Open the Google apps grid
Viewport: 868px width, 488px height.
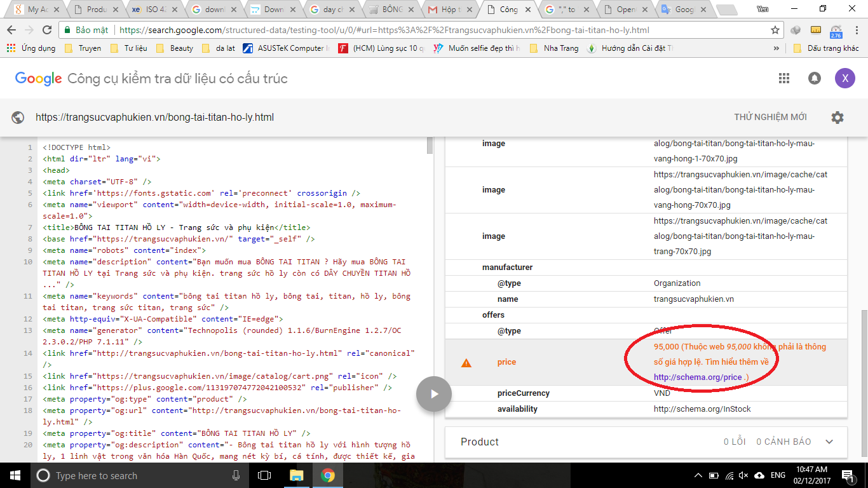point(784,78)
